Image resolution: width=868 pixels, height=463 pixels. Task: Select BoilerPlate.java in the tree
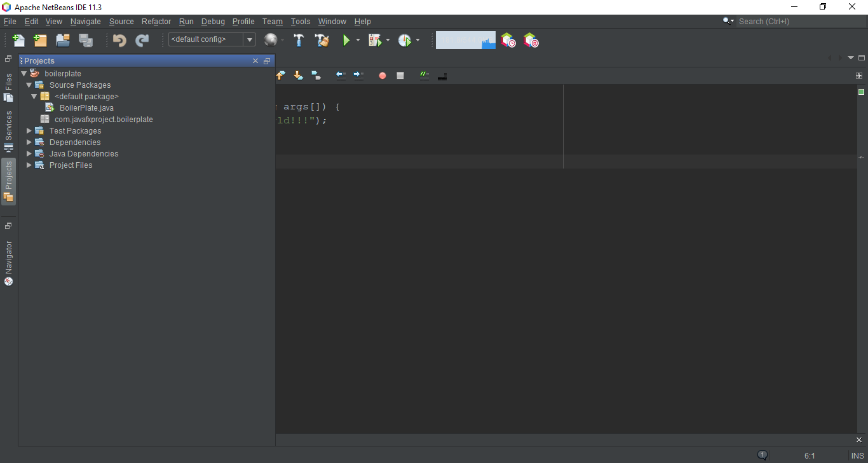click(86, 107)
